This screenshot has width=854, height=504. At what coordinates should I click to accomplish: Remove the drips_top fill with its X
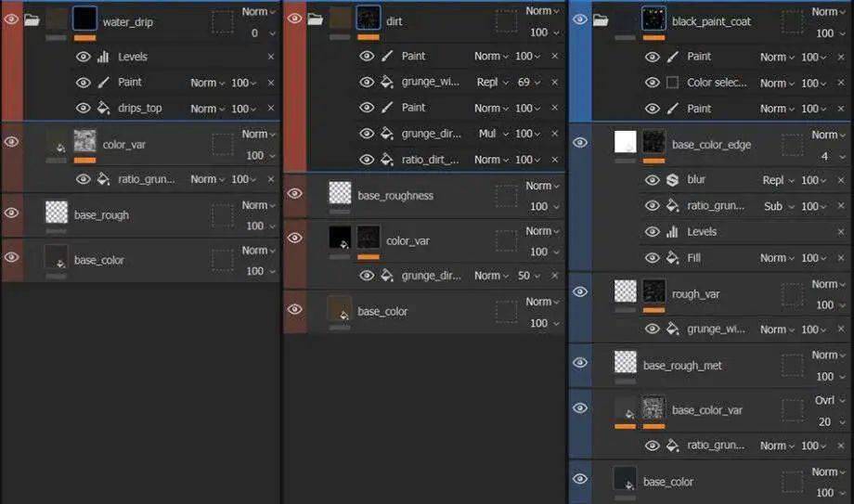271,109
